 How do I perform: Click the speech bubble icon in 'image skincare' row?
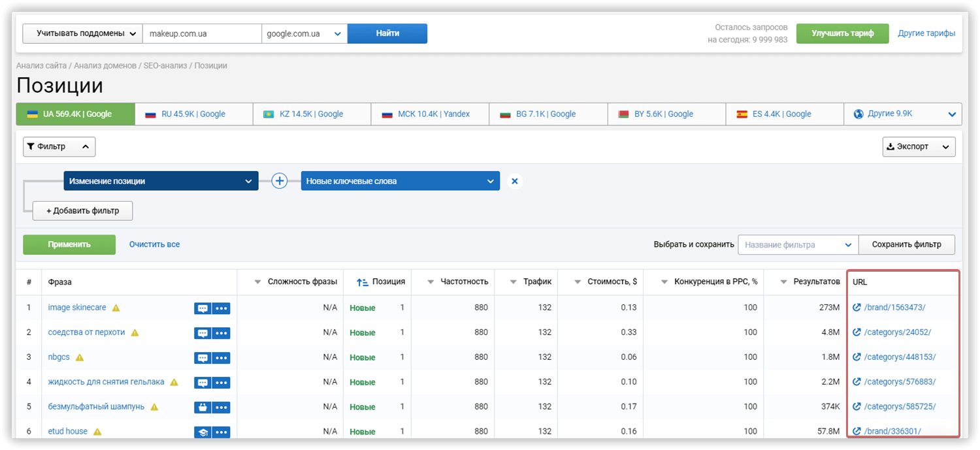click(x=203, y=308)
